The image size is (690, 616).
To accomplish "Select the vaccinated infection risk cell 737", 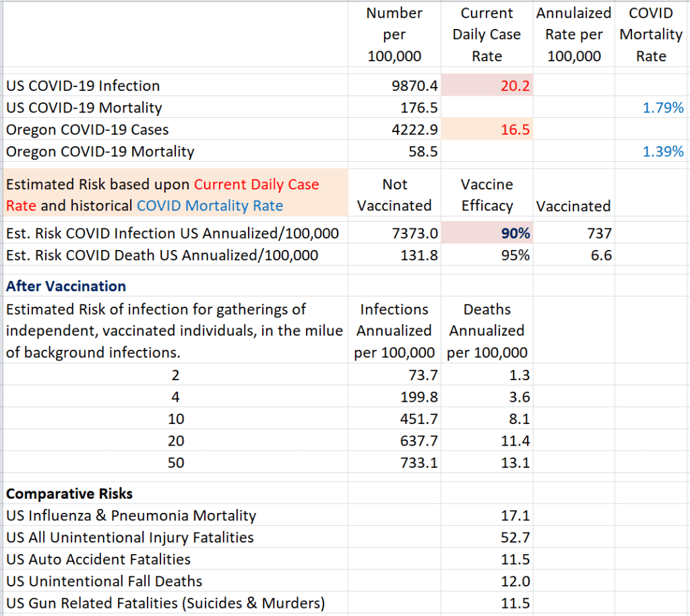I will tap(573, 234).
